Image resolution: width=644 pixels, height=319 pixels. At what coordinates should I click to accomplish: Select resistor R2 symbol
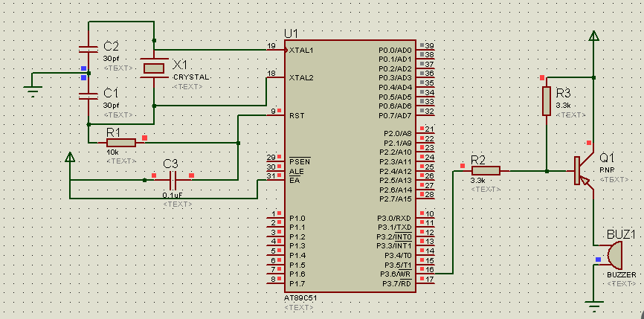[486, 171]
